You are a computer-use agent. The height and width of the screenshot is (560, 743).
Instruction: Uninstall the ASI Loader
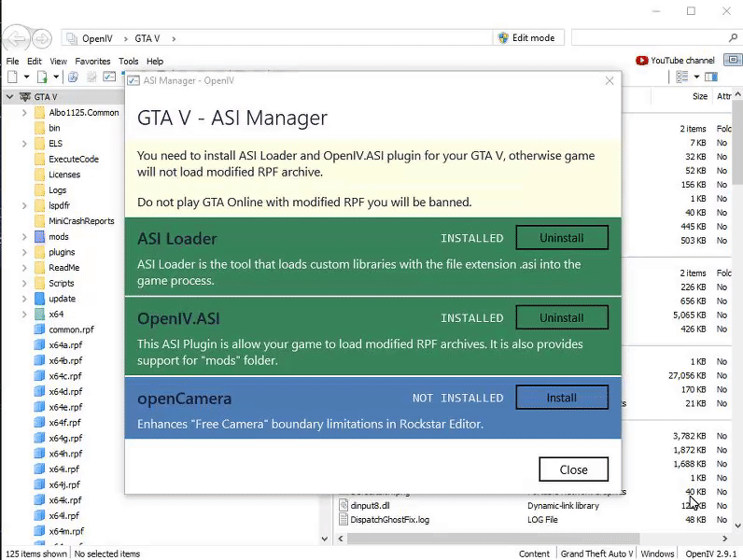[x=562, y=237]
